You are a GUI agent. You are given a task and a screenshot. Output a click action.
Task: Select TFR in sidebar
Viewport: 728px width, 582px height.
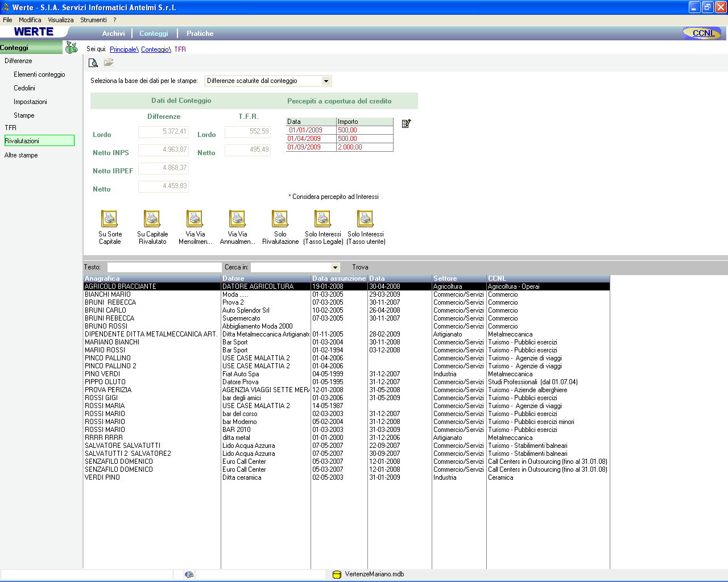[x=10, y=128]
